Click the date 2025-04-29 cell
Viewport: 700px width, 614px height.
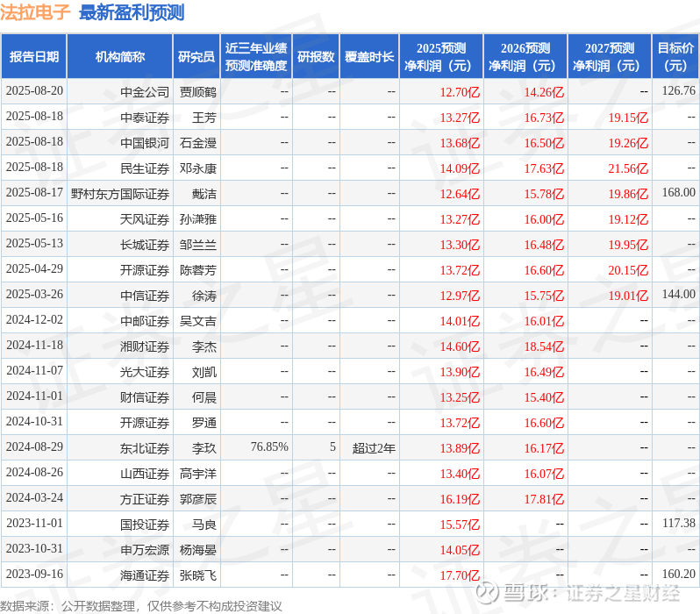pos(34,269)
